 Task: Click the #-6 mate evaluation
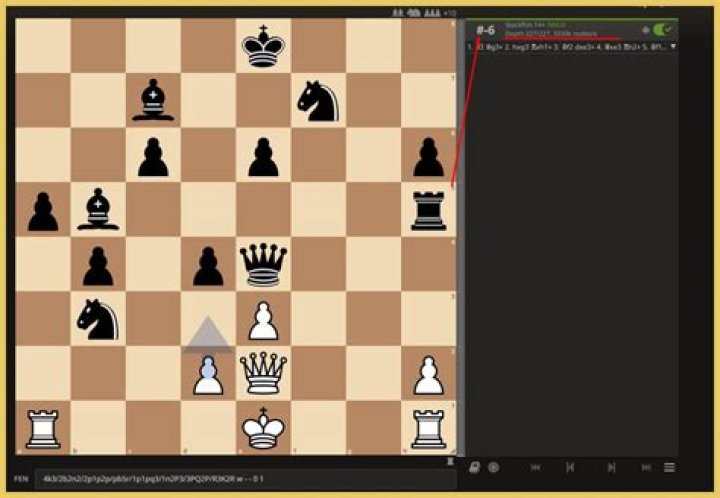pyautogui.click(x=485, y=31)
